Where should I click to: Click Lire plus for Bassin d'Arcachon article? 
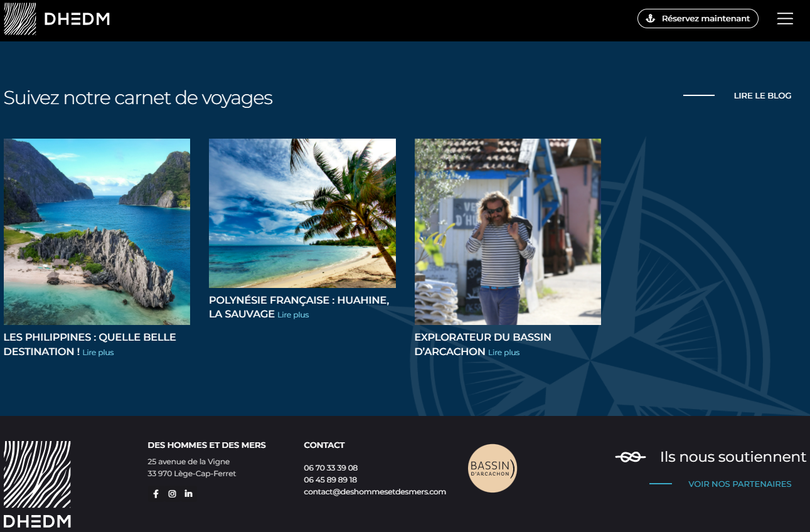click(504, 353)
